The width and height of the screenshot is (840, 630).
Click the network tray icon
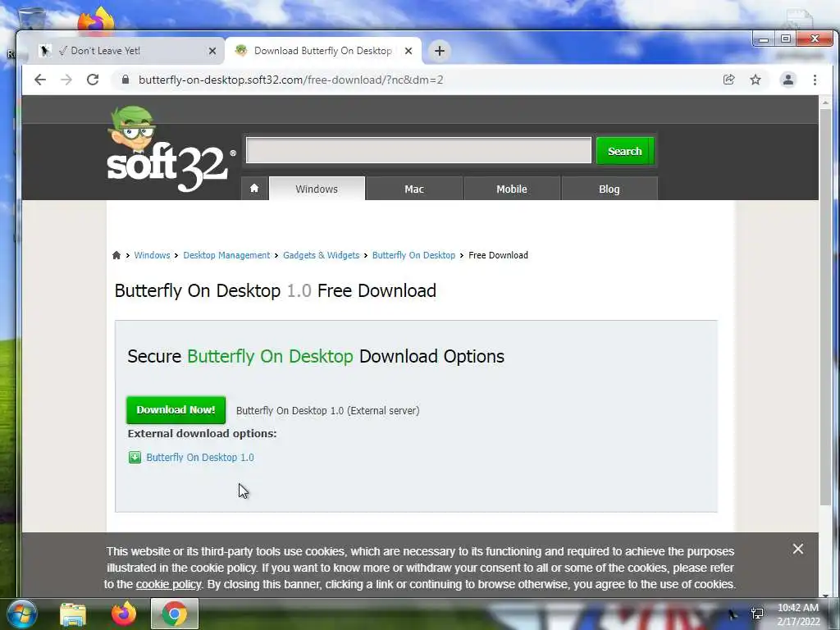pyautogui.click(x=757, y=614)
